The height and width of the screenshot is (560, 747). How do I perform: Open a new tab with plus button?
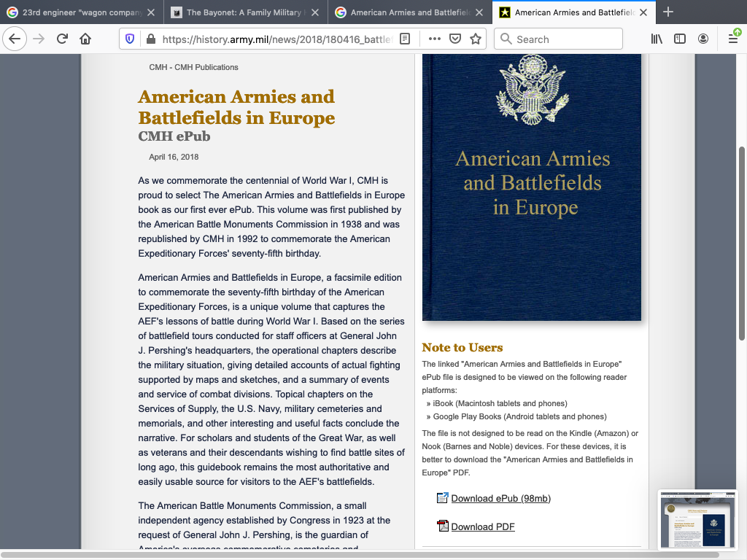pos(668,12)
